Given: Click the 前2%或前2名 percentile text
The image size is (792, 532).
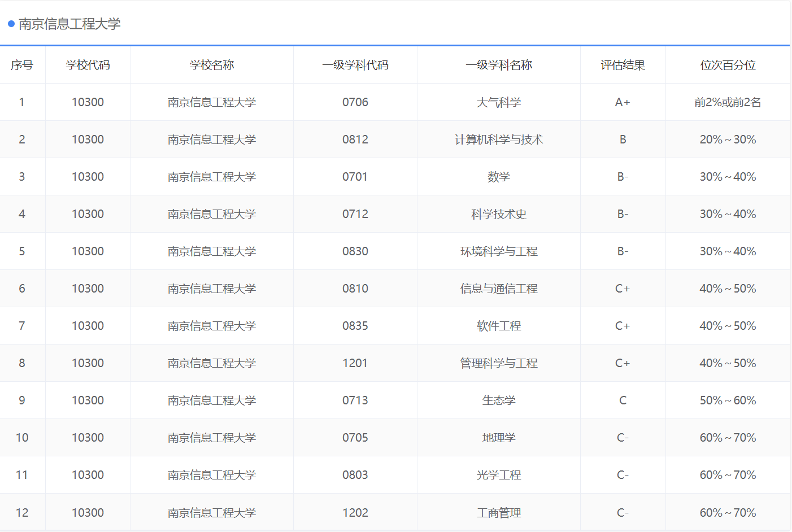Looking at the screenshot, I should point(728,102).
